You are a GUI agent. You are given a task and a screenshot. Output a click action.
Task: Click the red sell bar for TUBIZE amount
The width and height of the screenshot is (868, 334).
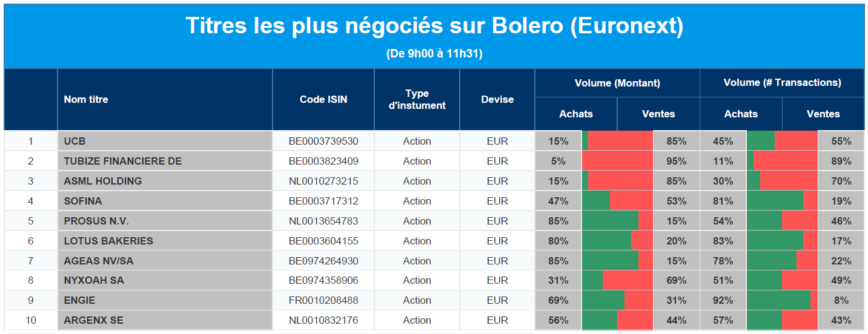618,161
